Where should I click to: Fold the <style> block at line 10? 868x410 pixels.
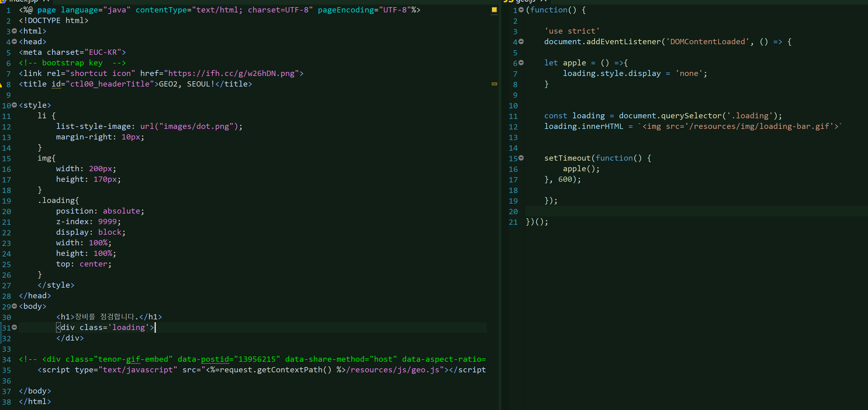point(14,105)
